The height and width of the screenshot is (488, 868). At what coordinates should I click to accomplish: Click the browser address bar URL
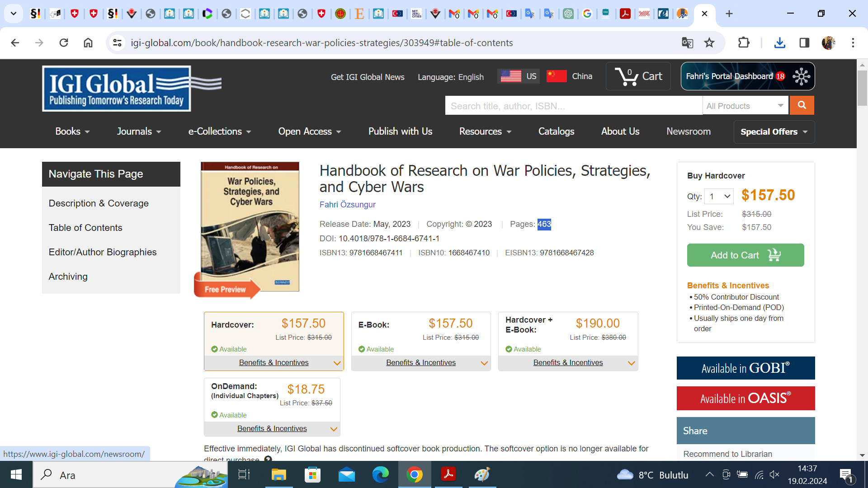click(322, 43)
